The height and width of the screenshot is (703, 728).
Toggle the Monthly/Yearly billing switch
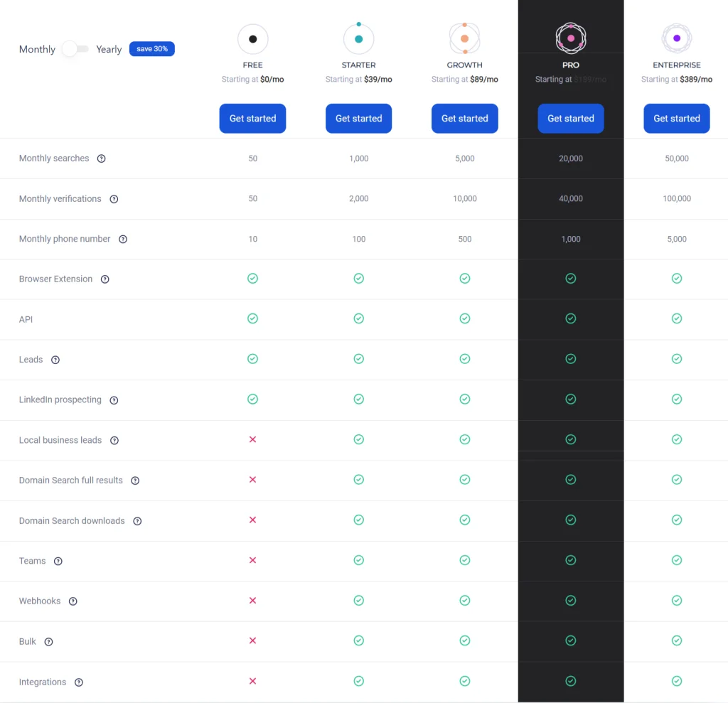[75, 49]
